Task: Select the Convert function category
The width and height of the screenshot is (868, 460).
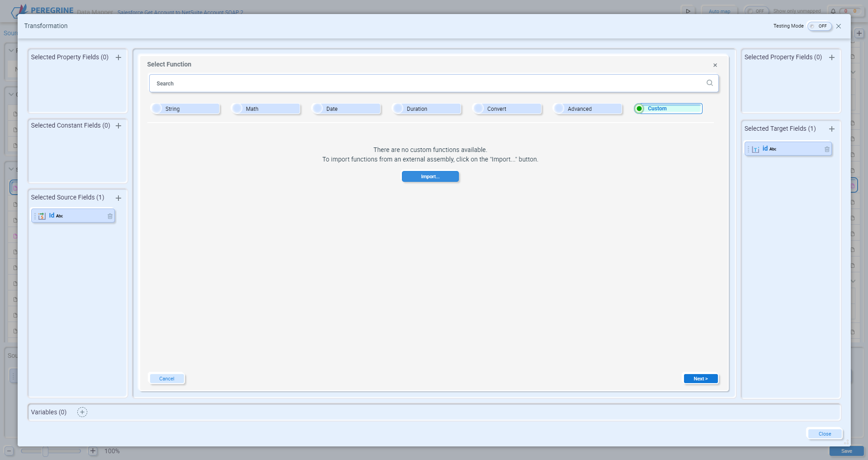Action: pos(507,109)
